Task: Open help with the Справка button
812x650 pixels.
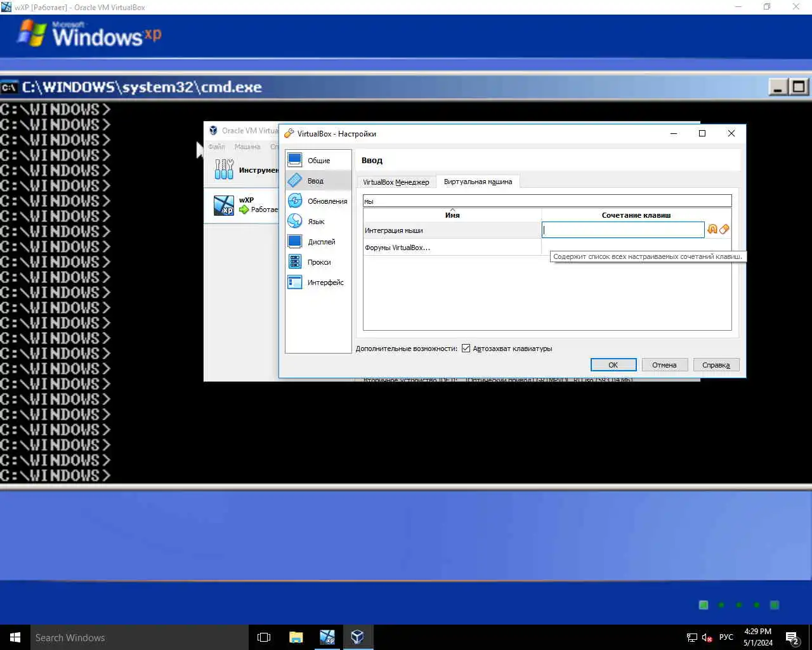Action: pyautogui.click(x=716, y=365)
